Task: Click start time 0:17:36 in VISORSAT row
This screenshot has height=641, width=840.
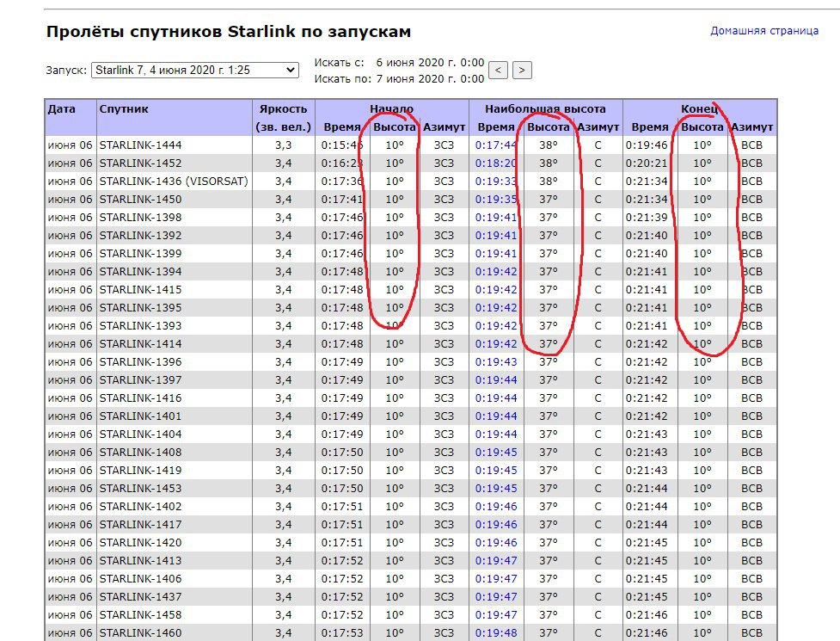Action: pyautogui.click(x=342, y=182)
